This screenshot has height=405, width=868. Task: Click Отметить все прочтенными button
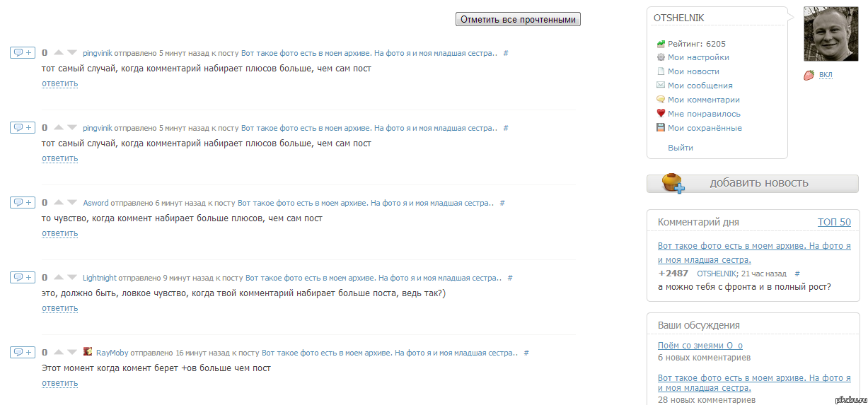[518, 19]
